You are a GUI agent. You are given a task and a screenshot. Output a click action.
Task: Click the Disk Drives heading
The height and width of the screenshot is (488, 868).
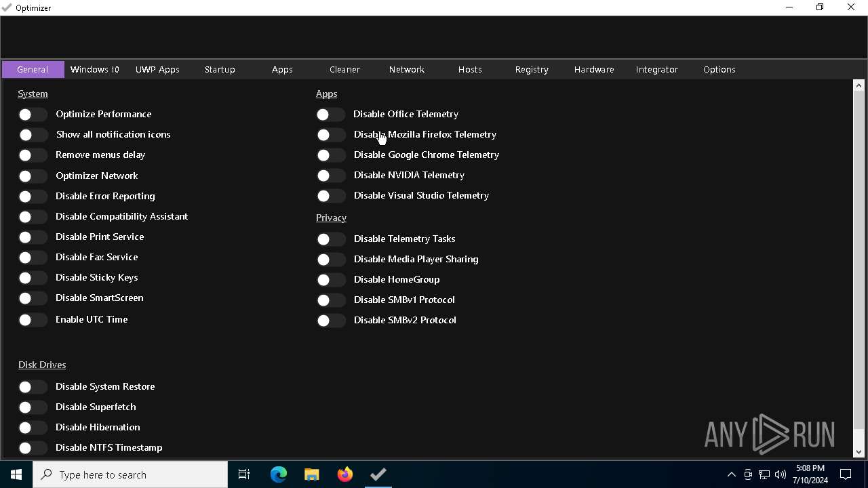click(42, 365)
